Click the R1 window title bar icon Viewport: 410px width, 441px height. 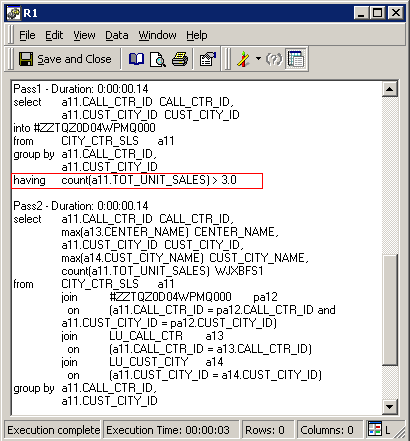point(14,13)
